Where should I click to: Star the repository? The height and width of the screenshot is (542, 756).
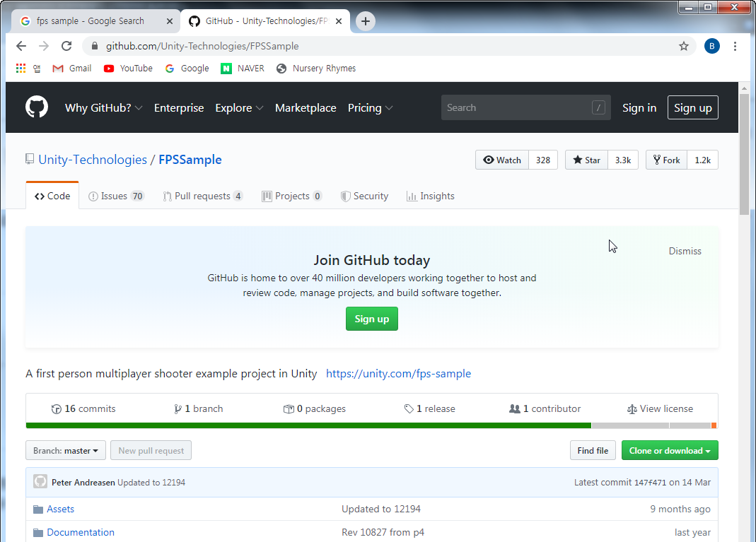(587, 160)
